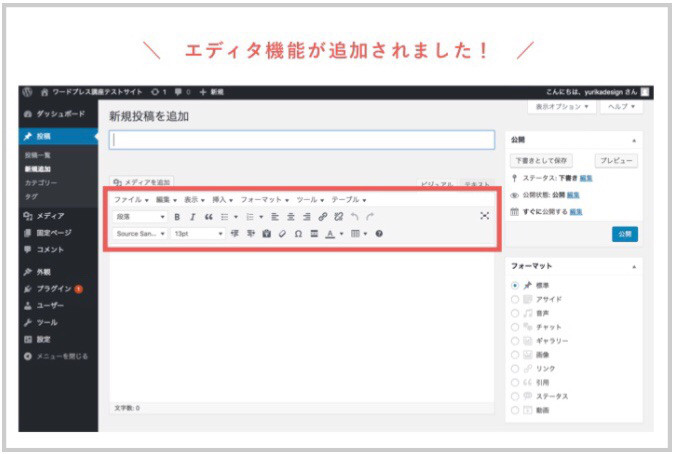The image size is (675, 454).
Task: Click inside the post content editing area
Action: [301, 327]
